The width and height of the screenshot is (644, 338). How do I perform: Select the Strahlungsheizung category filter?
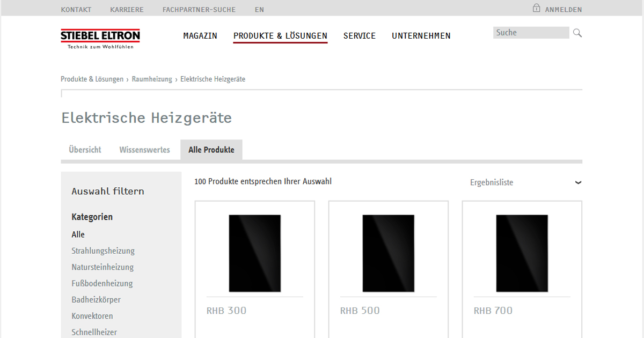(x=103, y=251)
